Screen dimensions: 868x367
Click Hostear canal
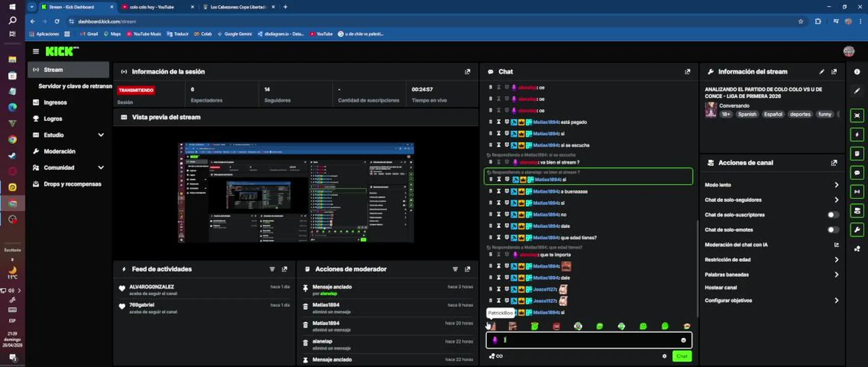pos(721,287)
